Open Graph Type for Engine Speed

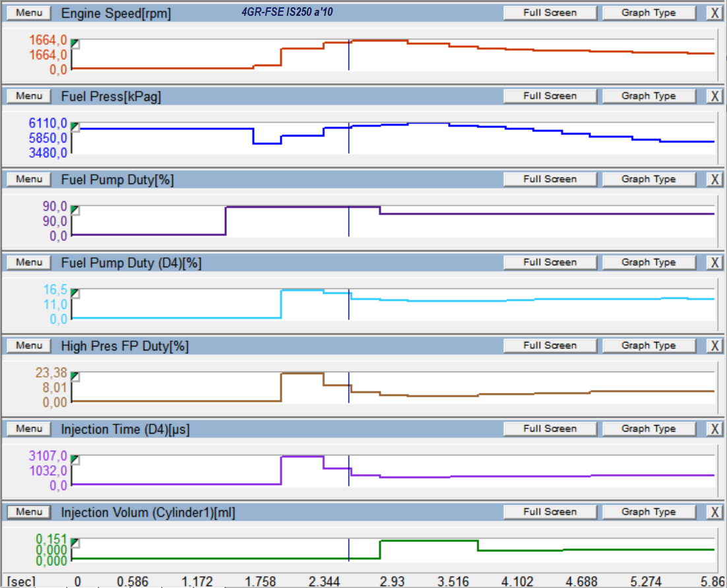pyautogui.click(x=648, y=13)
